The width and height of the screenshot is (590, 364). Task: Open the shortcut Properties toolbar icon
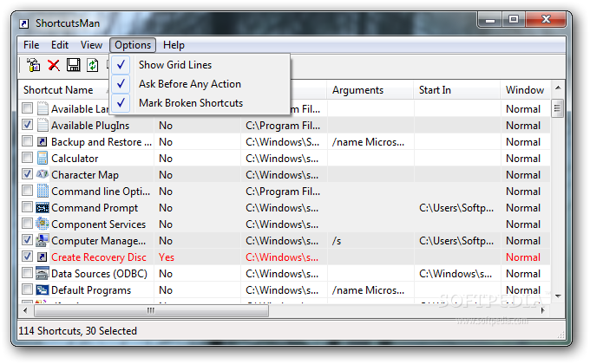pos(34,65)
